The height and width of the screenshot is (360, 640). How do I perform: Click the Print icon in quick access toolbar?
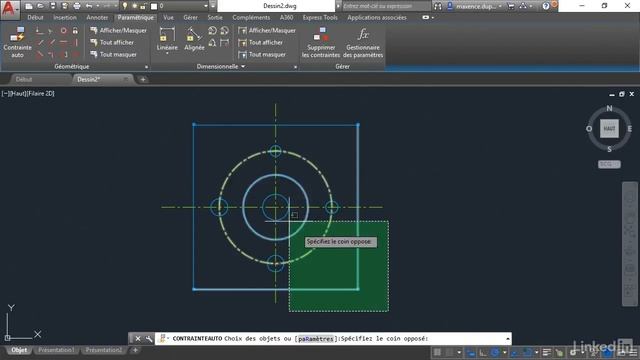coord(77,6)
